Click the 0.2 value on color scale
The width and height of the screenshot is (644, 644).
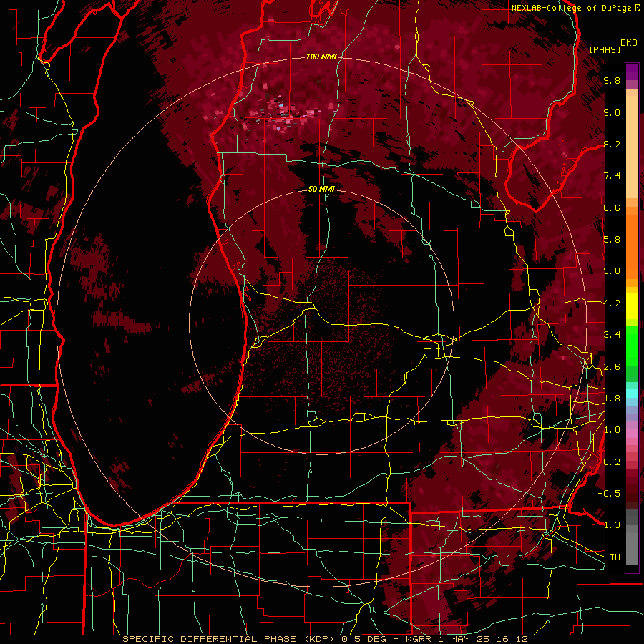coord(612,462)
